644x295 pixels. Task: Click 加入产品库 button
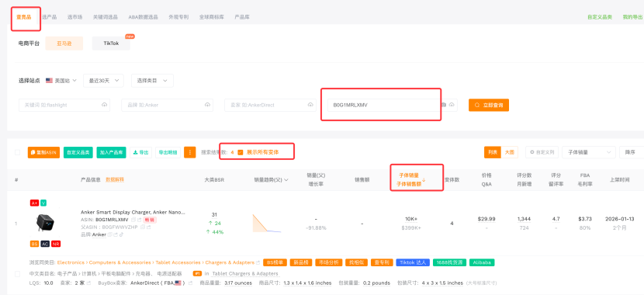111,152
